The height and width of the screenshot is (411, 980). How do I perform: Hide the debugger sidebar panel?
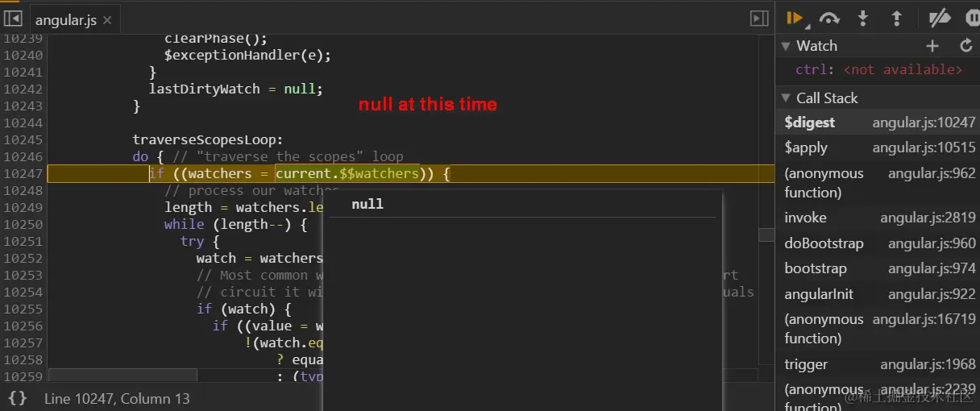coord(758,19)
